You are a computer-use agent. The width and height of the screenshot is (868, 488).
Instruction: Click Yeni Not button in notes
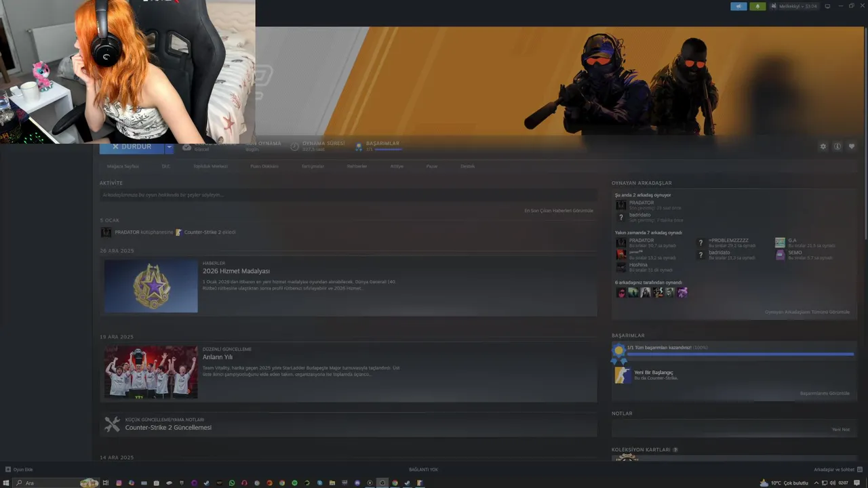841,430
